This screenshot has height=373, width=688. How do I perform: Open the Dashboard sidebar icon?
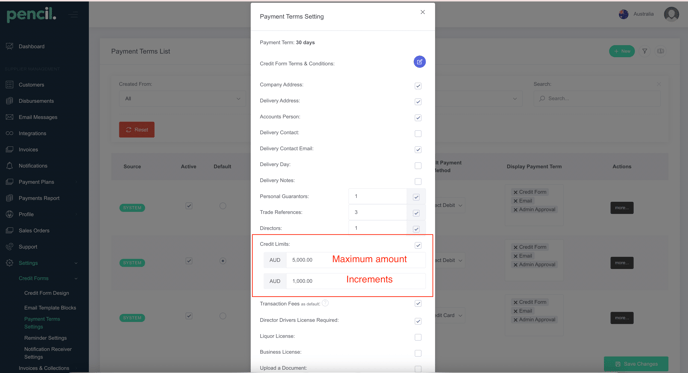point(10,46)
